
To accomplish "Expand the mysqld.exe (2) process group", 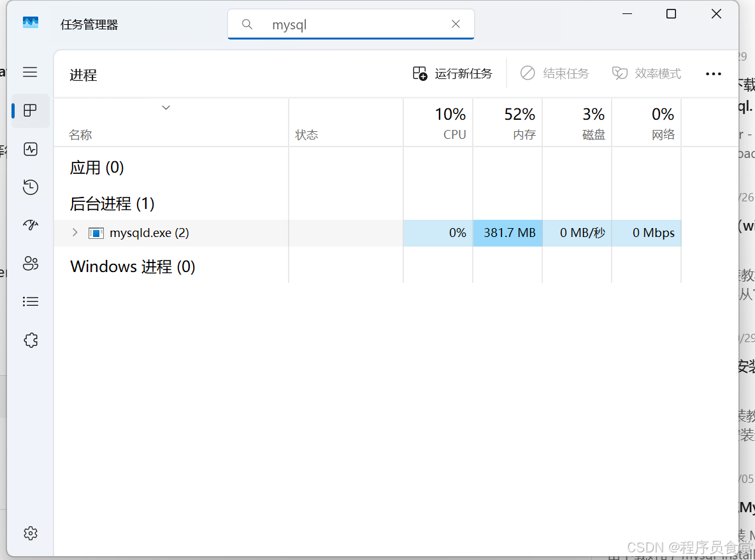I will click(75, 233).
